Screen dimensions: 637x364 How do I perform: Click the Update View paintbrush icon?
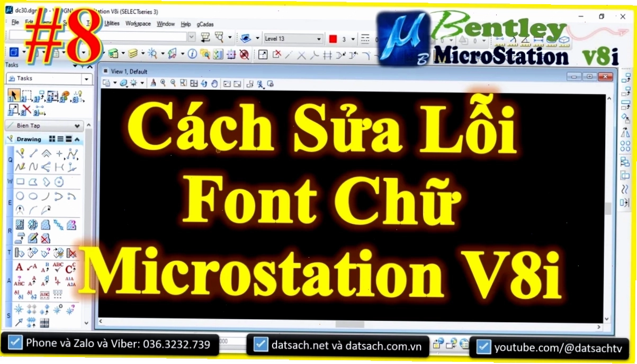click(153, 83)
